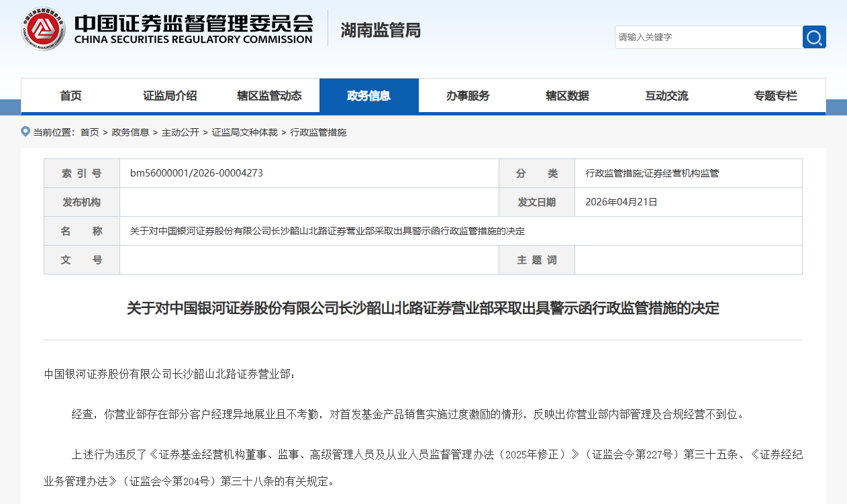847x504 pixels.
Task: Click the 中国证券监督管理委员会 title text
Action: (x=193, y=23)
